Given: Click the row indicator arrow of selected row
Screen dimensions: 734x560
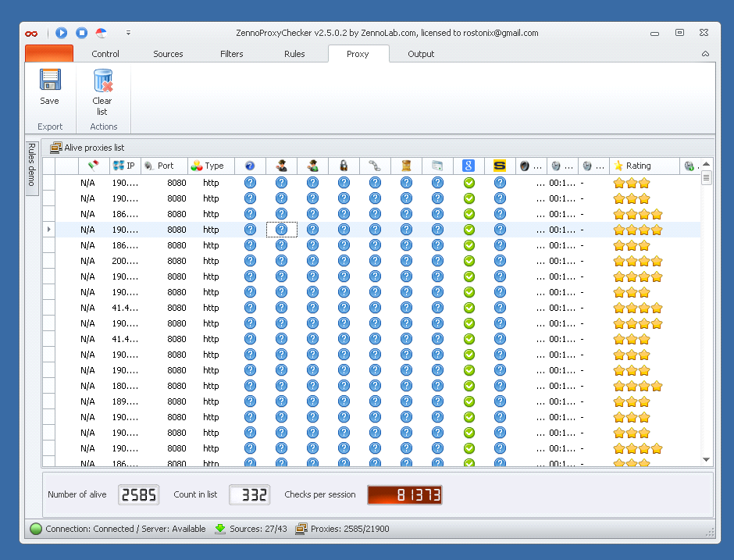Looking at the screenshot, I should 49,230.
